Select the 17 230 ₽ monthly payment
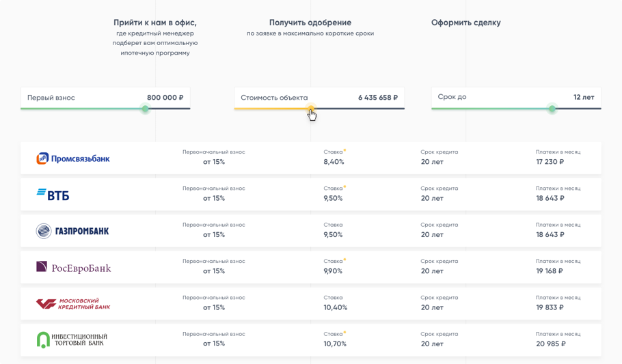The height and width of the screenshot is (364, 622). point(550,162)
